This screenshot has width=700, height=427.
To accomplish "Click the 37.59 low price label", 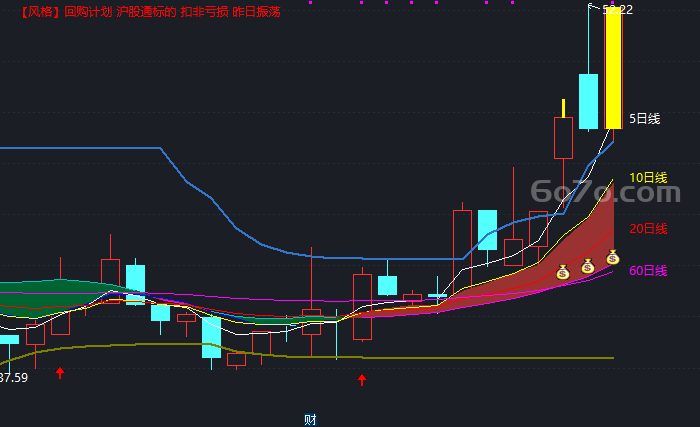I will point(13,378).
